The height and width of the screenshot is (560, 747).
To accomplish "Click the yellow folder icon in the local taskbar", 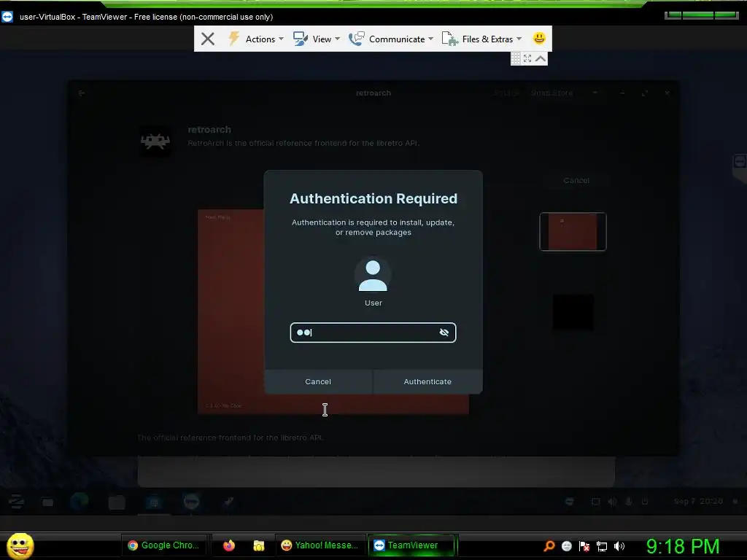I will tap(259, 545).
